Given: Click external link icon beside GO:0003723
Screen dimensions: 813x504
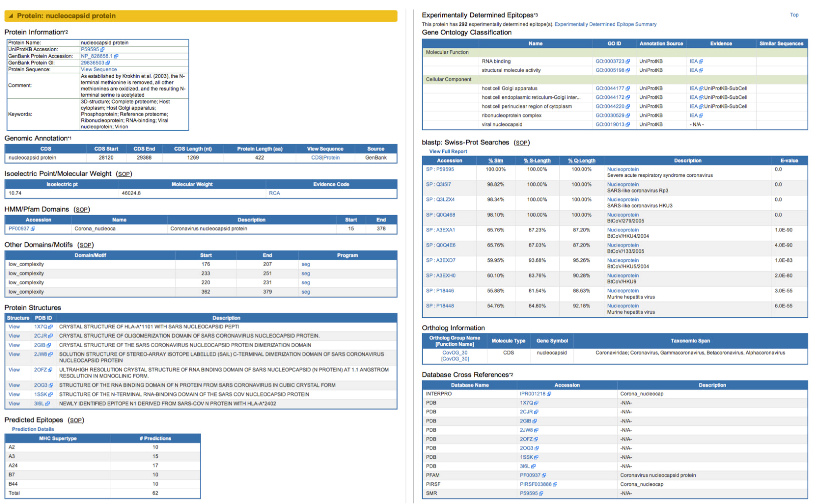Looking at the screenshot, I should point(628,61).
